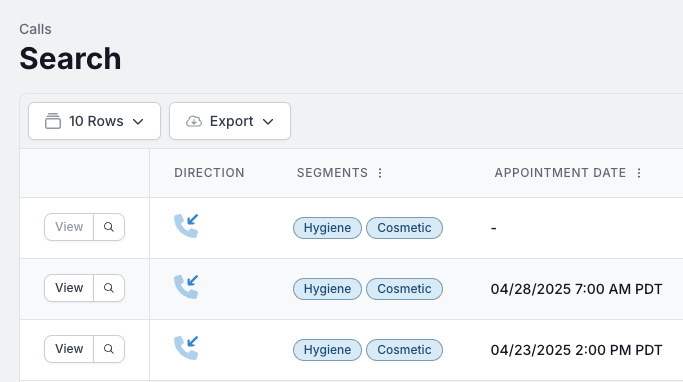Select Cosmetic tag in the first row
The image size is (683, 382).
[x=404, y=228]
